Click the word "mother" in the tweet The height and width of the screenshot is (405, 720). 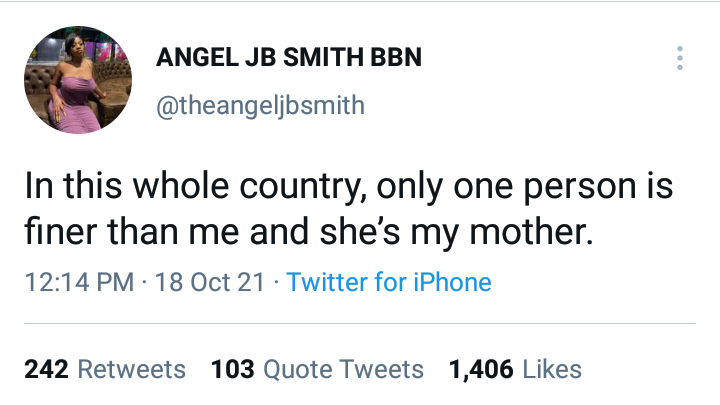[543, 234]
